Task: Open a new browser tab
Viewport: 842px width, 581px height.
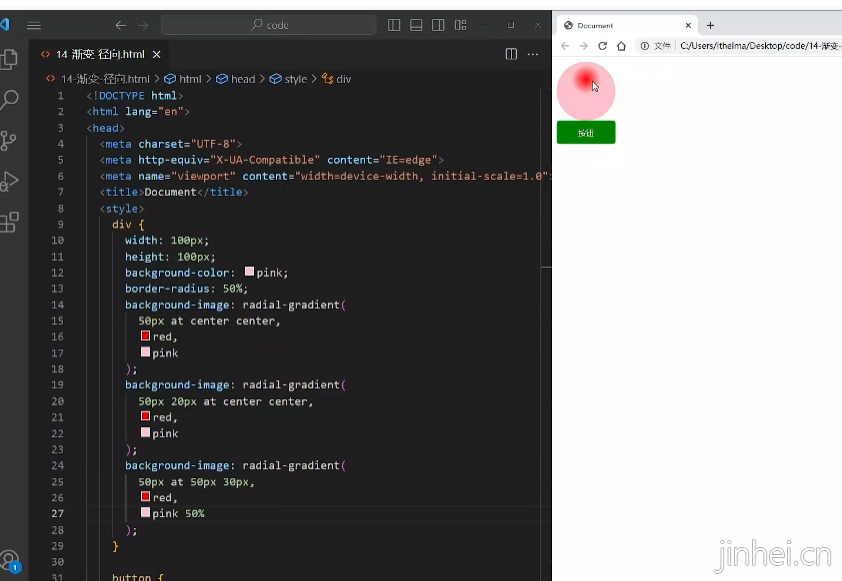Action: click(710, 25)
